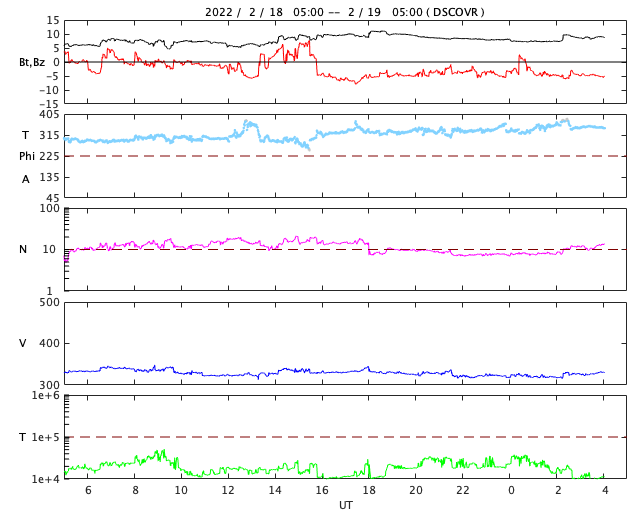Click the "315" tick in Phi panel

(x=49, y=136)
